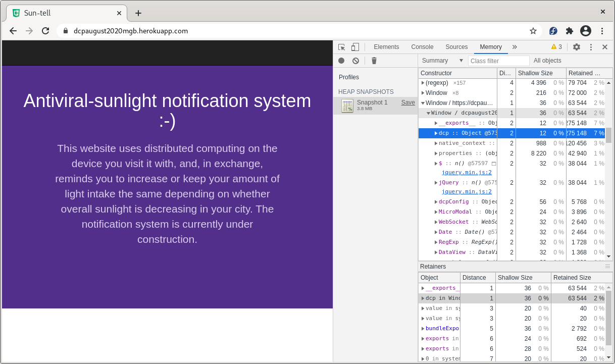Switch to the Sources tab

coord(456,47)
